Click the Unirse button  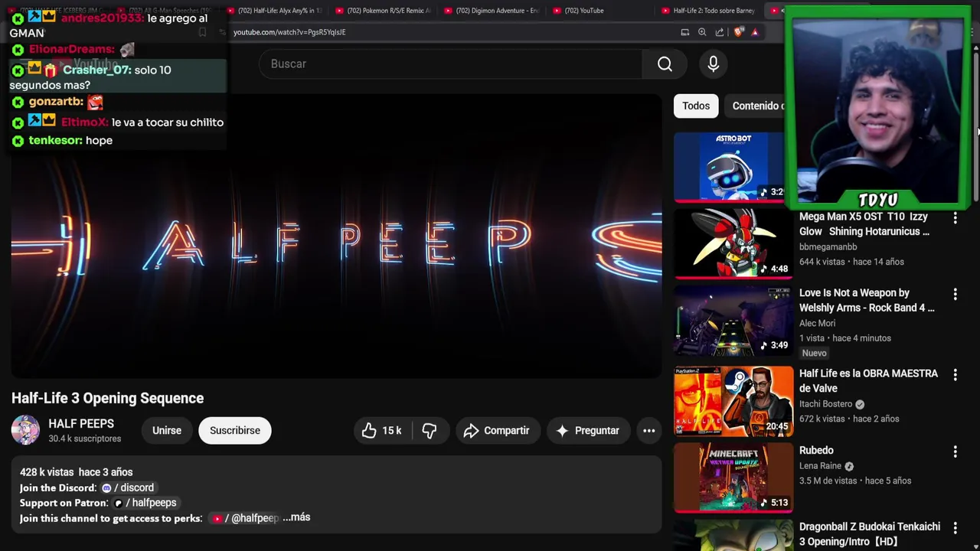point(167,430)
